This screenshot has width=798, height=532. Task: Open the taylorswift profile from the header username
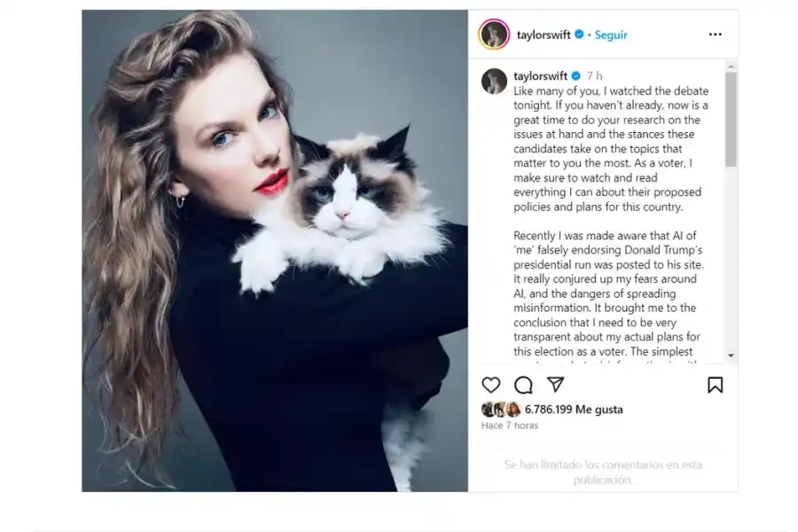pos(544,35)
